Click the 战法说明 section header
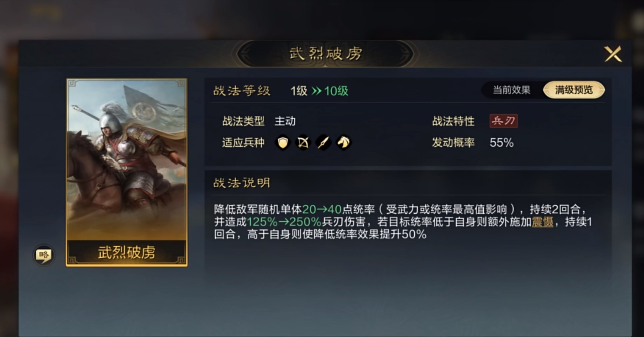This screenshot has height=337, width=644. pyautogui.click(x=242, y=183)
